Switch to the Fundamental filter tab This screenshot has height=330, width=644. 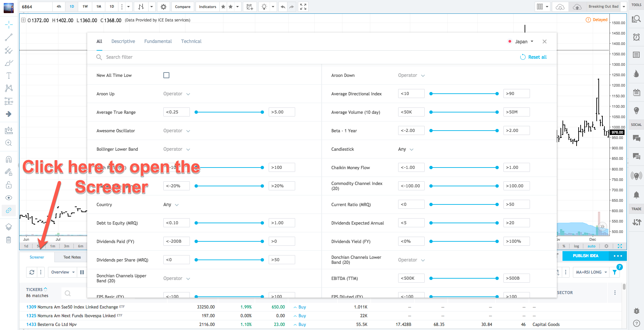[158, 41]
